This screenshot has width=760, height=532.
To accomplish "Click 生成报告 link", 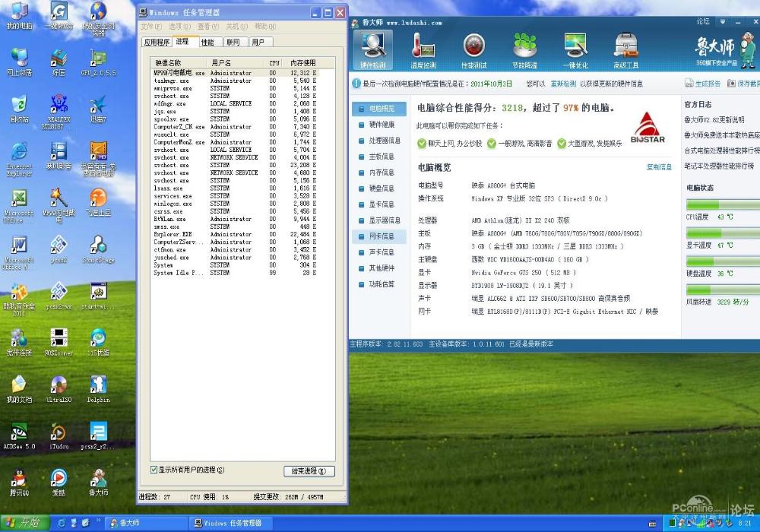I will pyautogui.click(x=702, y=84).
